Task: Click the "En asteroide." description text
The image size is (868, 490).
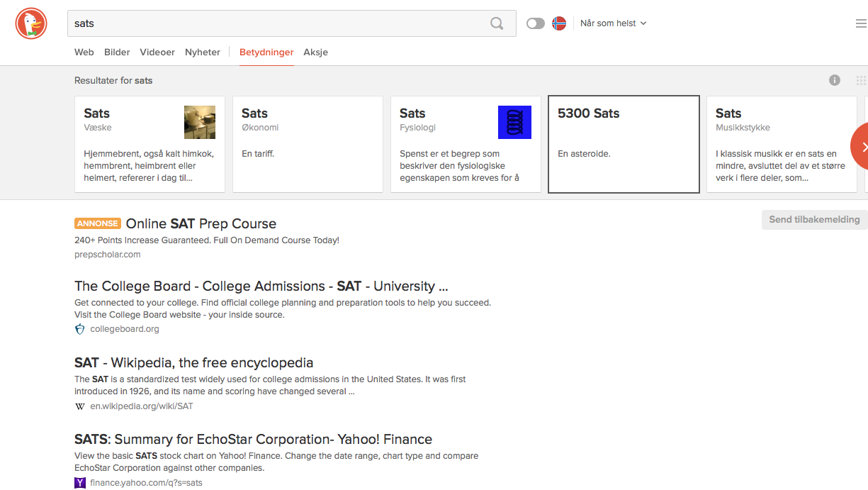Action: point(584,154)
